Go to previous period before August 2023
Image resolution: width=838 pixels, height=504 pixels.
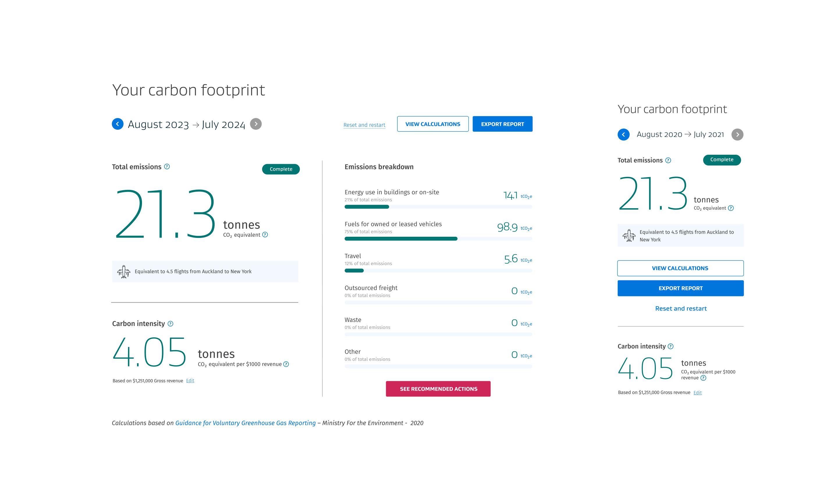[x=118, y=124]
